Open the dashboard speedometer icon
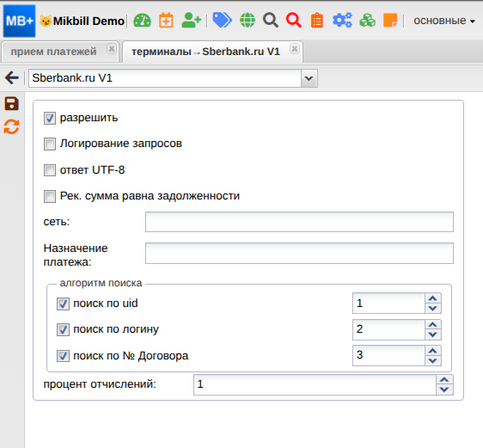 pos(142,21)
